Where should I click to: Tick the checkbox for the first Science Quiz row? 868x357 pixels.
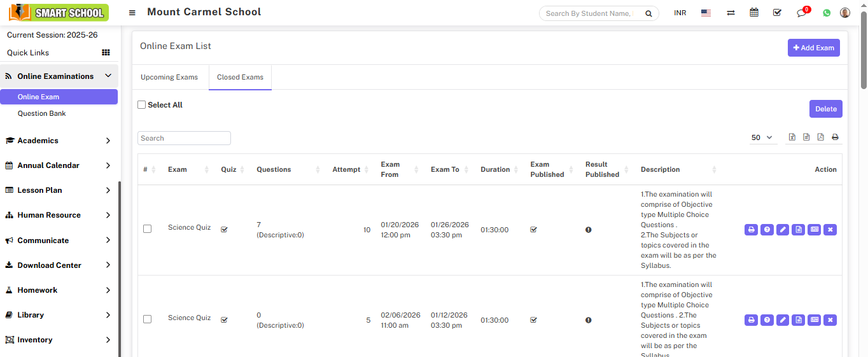[x=148, y=229]
